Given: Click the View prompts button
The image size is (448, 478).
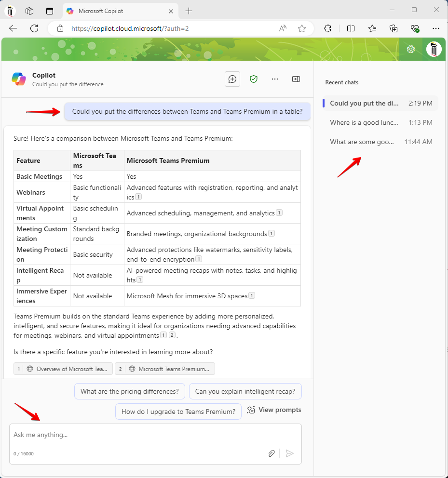Looking at the screenshot, I should tap(274, 410).
